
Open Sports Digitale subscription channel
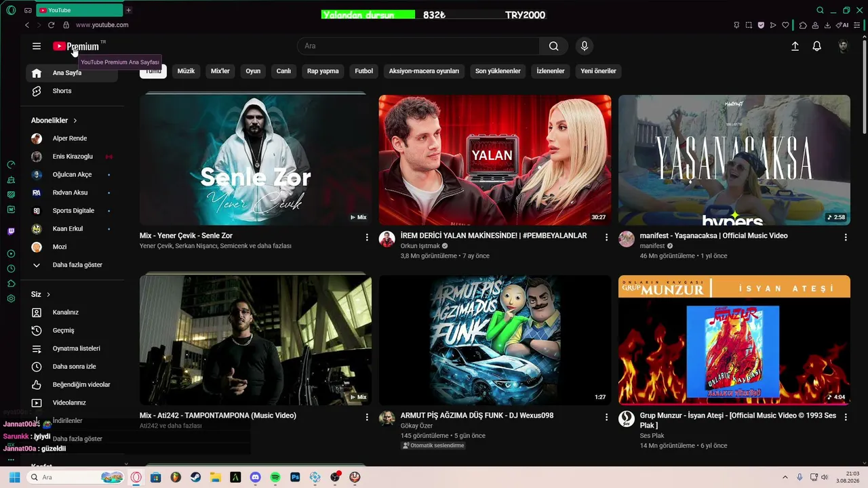pyautogui.click(x=72, y=211)
